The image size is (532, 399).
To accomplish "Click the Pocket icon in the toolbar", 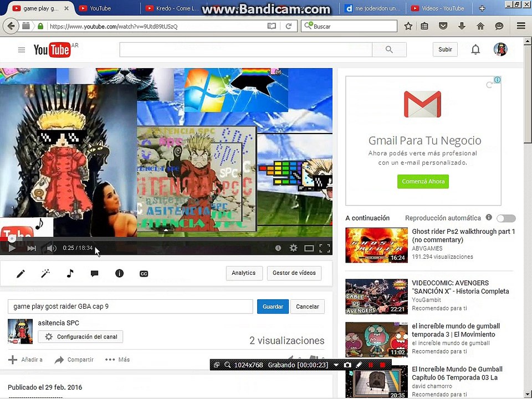I will point(443,26).
